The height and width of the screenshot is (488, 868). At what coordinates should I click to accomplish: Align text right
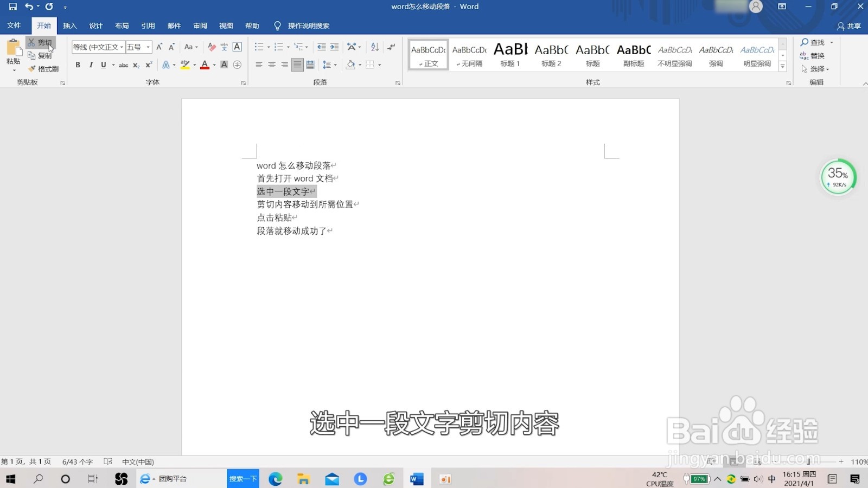[284, 65]
